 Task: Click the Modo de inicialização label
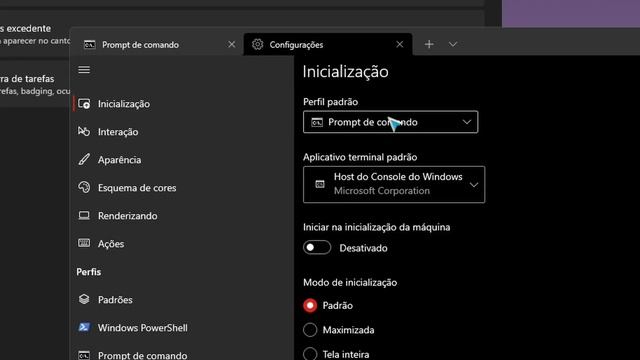pyautogui.click(x=350, y=282)
